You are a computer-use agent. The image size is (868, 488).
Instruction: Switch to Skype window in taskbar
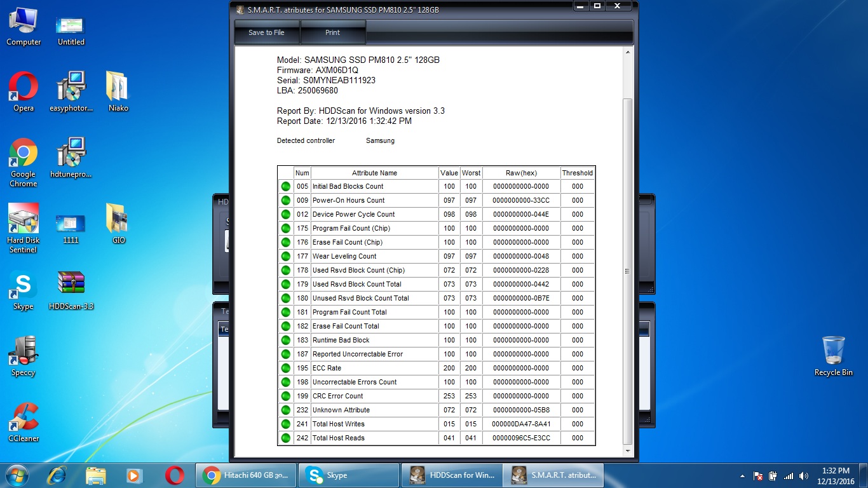(x=349, y=475)
